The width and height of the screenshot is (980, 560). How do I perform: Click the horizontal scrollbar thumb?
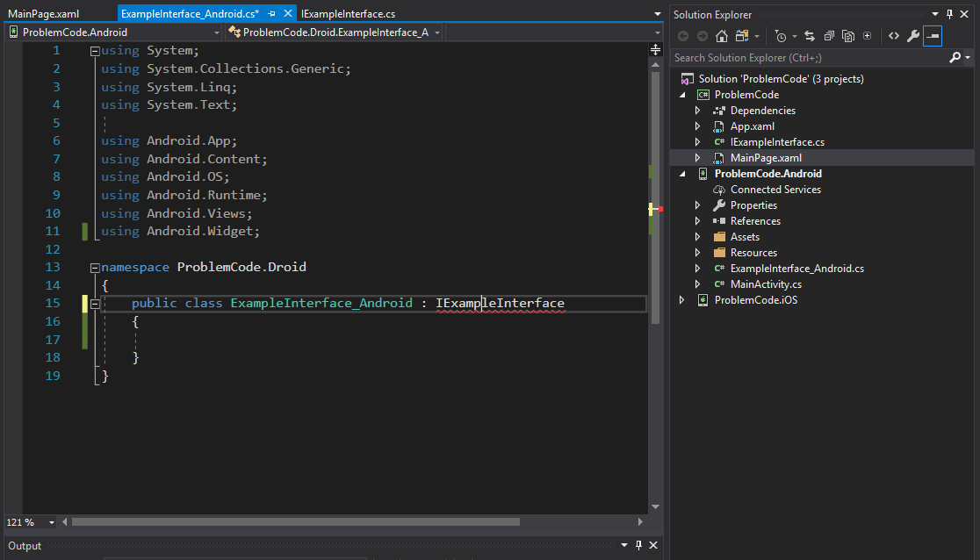[296, 522]
